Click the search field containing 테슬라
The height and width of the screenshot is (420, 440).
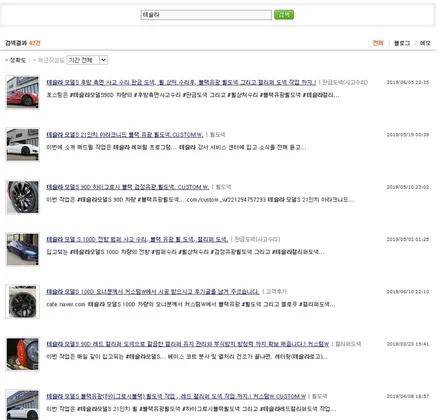(206, 15)
